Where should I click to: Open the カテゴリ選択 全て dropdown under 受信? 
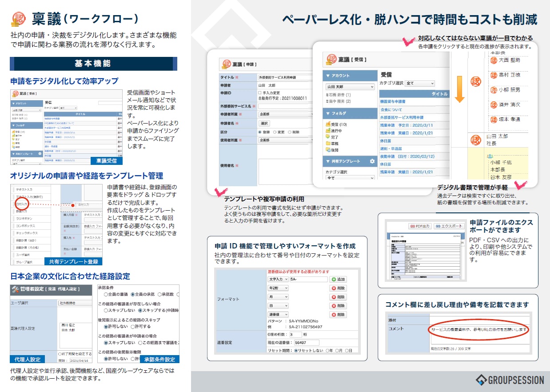(420, 83)
